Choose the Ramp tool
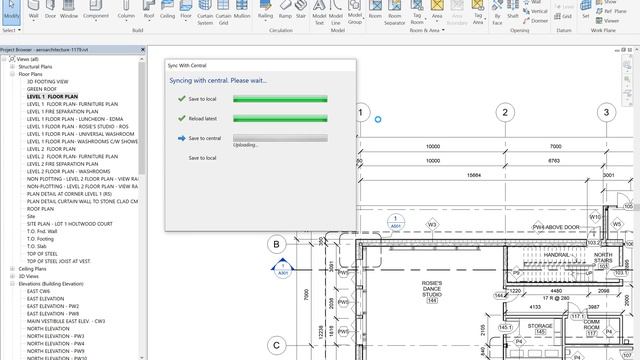Viewport: 640px width, 360px height. point(285,10)
